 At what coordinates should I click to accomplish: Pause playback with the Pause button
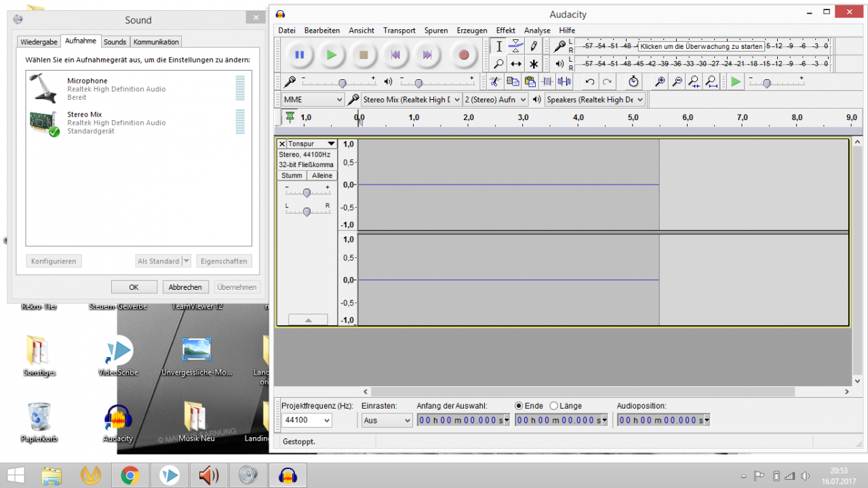(300, 55)
